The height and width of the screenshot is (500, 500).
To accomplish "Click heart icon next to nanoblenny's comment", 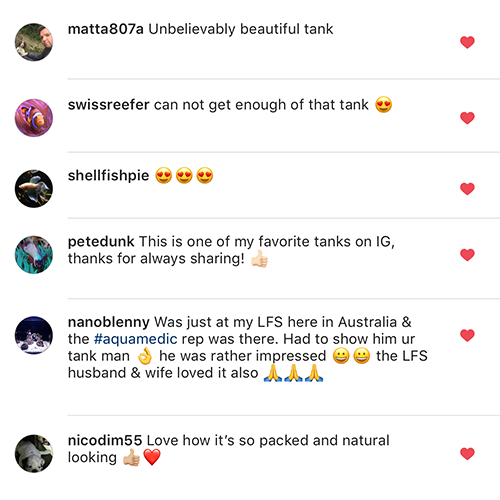I will (x=467, y=335).
